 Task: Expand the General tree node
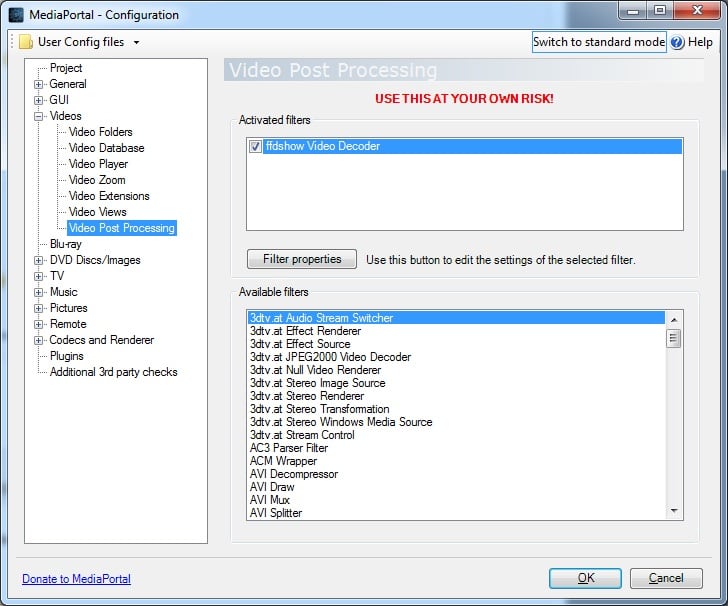coord(39,84)
